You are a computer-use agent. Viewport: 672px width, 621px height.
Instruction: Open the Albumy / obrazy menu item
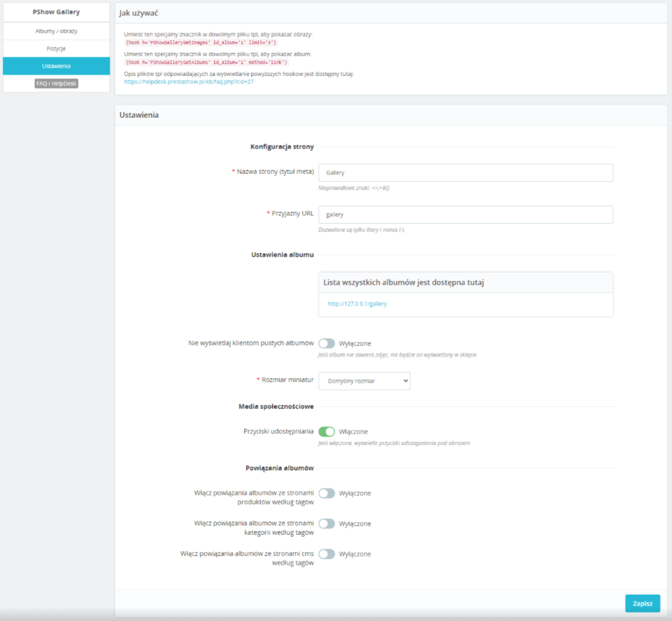coord(56,31)
